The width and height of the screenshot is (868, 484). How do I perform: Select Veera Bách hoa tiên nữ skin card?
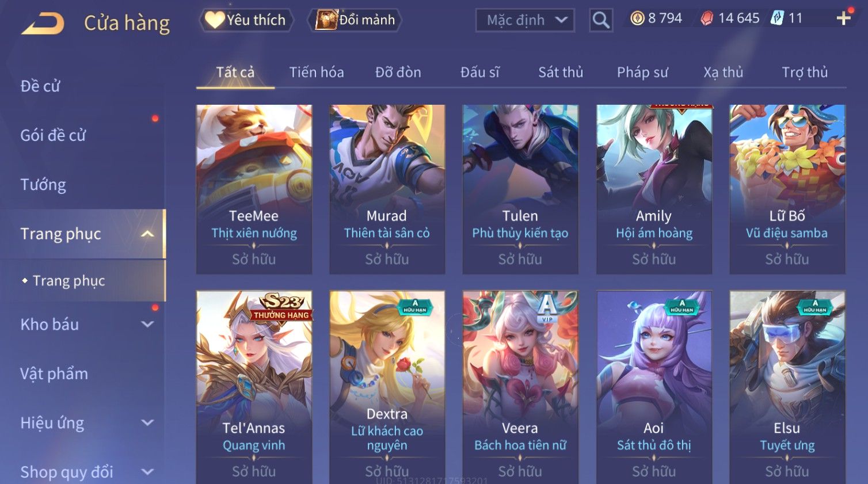click(520, 387)
